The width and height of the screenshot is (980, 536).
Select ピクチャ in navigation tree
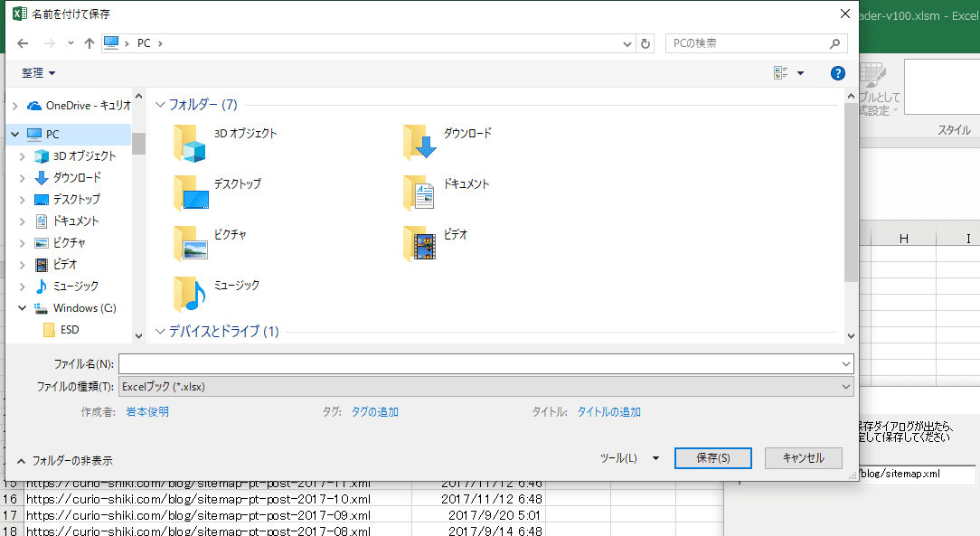60,243
